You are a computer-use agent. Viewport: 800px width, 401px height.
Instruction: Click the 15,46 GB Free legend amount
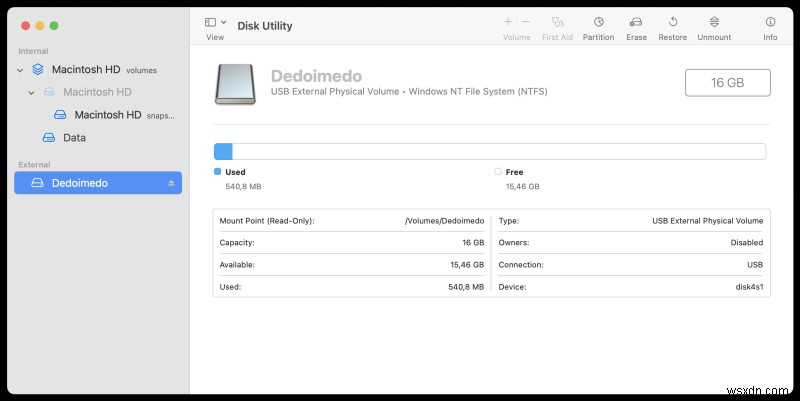522,187
